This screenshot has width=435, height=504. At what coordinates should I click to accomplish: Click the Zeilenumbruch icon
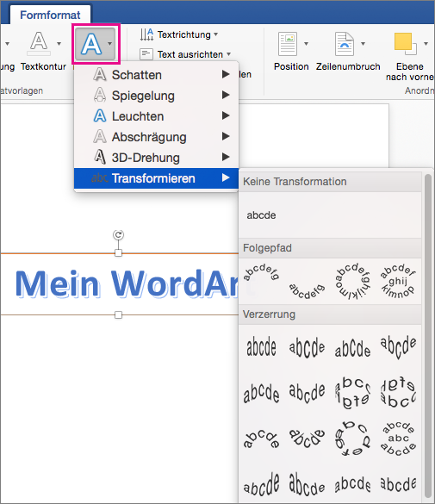click(344, 44)
